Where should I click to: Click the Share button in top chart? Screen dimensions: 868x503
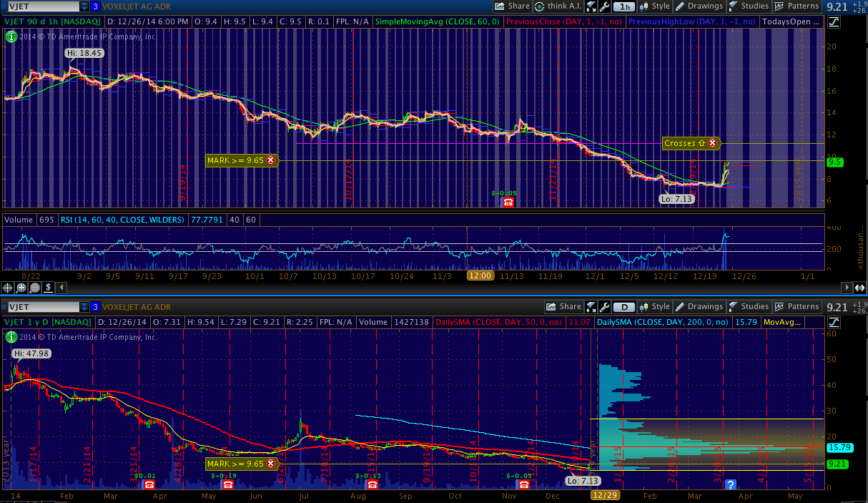[x=512, y=6]
